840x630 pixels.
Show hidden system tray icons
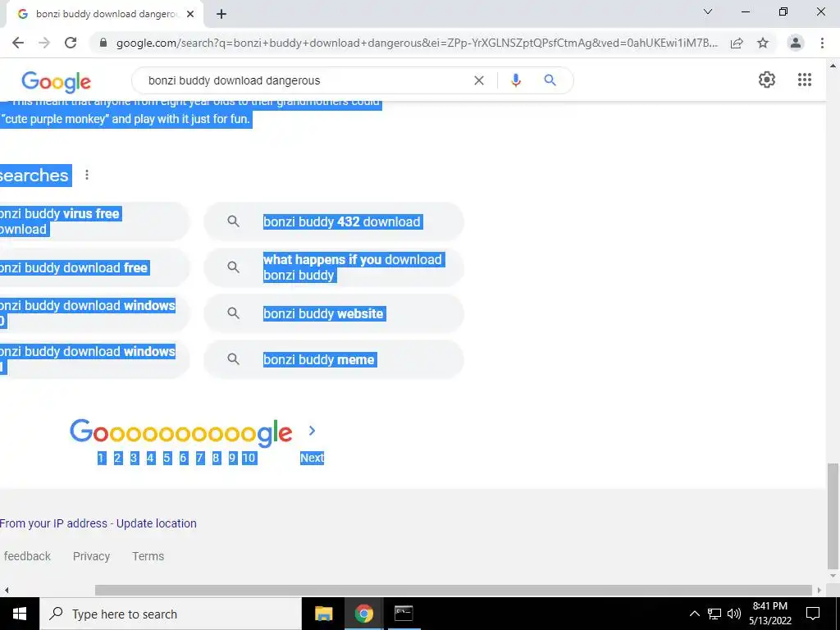(x=694, y=614)
